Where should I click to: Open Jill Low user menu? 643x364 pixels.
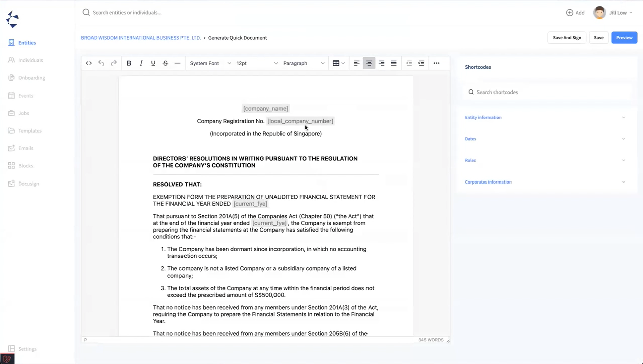tap(613, 13)
